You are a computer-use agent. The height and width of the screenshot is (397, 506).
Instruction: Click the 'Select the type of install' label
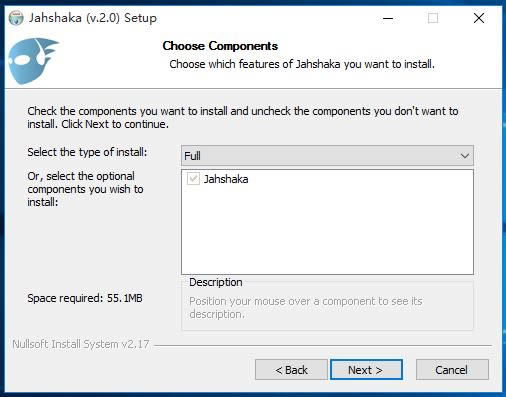click(87, 152)
